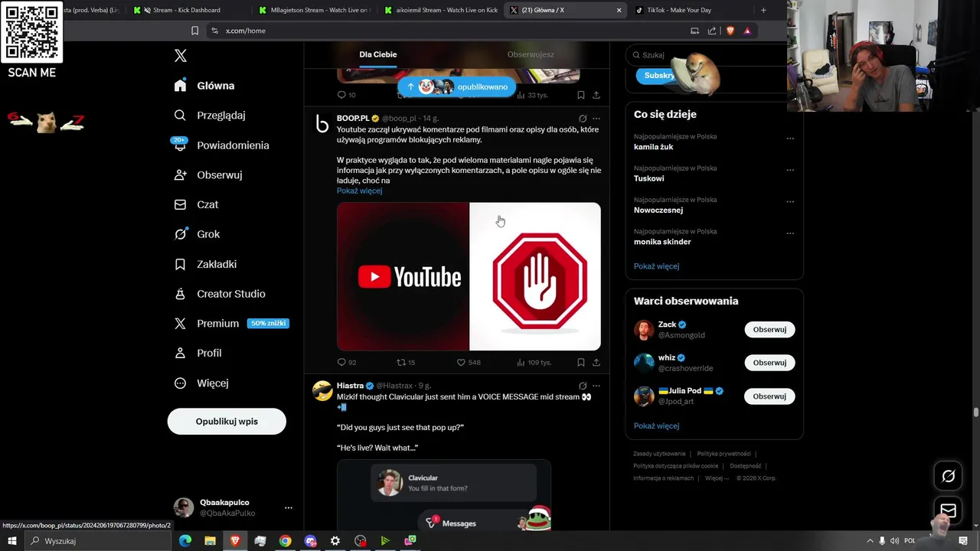Screen dimensions: 980x551
Task: Open trending topic kamila żuk
Action: [x=653, y=147]
